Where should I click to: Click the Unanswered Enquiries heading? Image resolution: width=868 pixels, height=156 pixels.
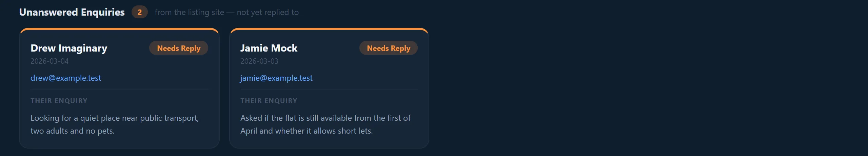72,12
